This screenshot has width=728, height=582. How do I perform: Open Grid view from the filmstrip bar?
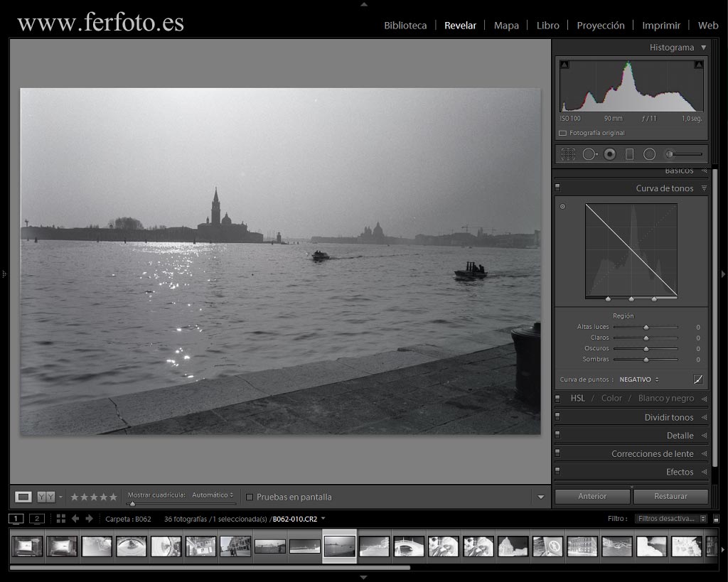pos(61,519)
